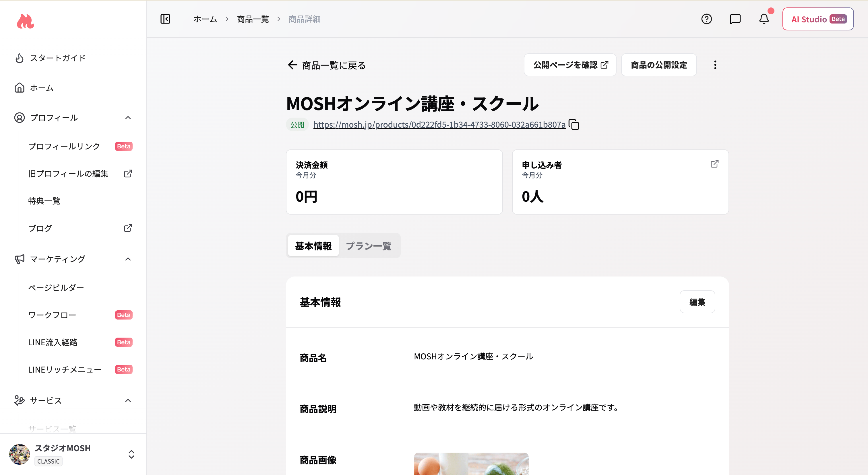The width and height of the screenshot is (868, 475).
Task: Copy the product URL with copy icon
Action: click(574, 124)
